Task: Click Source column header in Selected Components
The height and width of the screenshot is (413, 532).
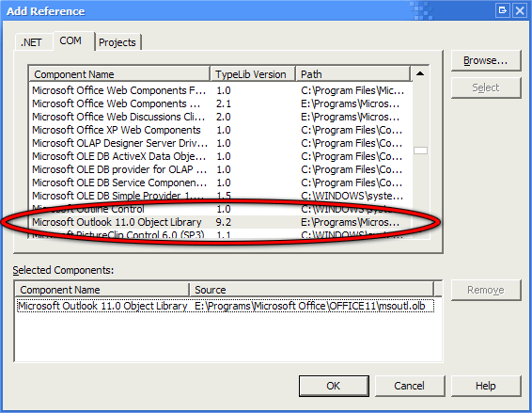Action: point(312,290)
